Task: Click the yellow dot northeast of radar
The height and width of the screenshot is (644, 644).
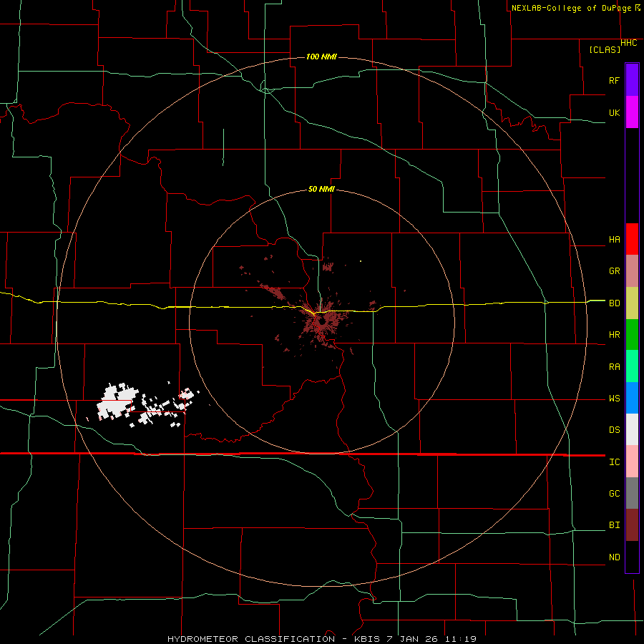Action: [361, 261]
